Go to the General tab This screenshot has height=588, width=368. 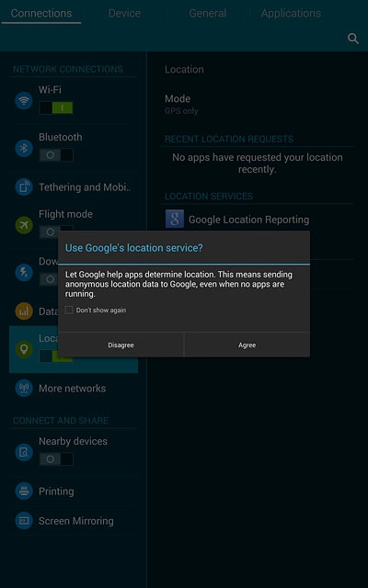(x=207, y=14)
